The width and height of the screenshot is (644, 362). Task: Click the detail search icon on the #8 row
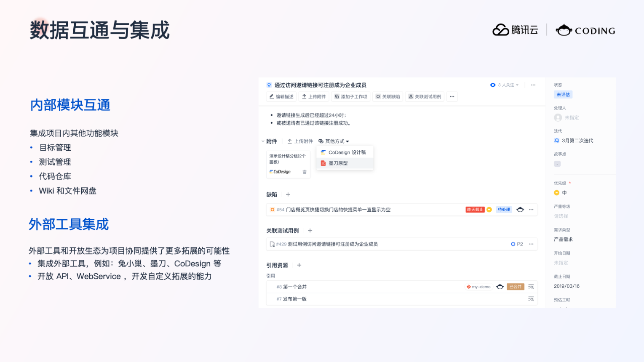tap(531, 287)
